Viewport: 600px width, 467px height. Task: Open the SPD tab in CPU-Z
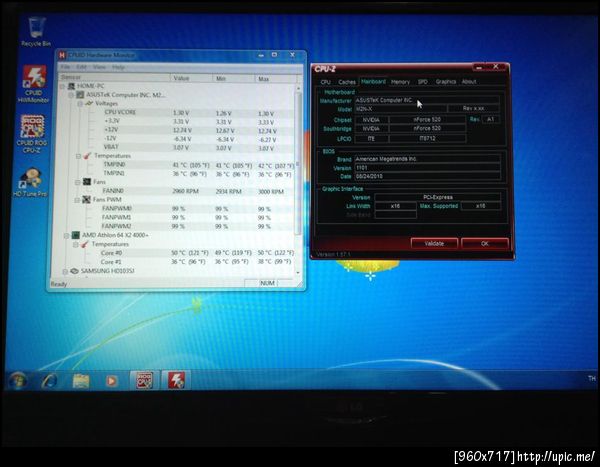tap(422, 82)
